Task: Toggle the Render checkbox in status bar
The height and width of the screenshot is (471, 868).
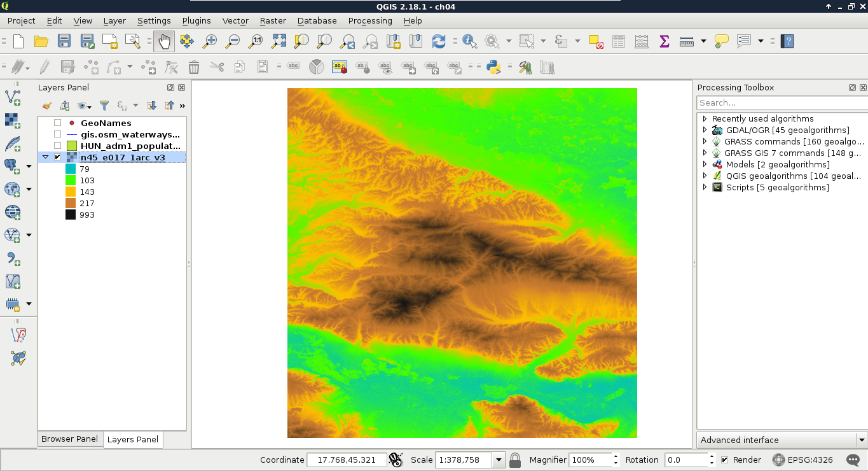Action: click(724, 460)
